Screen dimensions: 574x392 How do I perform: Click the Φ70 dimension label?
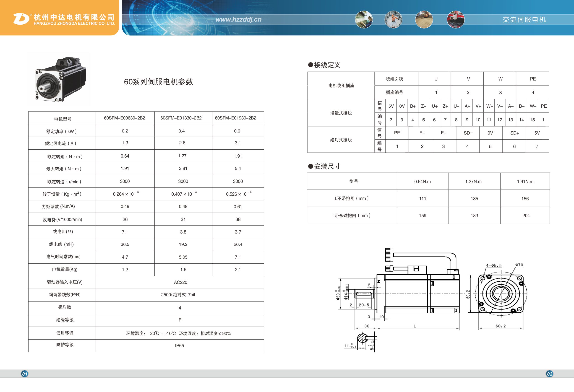[x=519, y=265]
